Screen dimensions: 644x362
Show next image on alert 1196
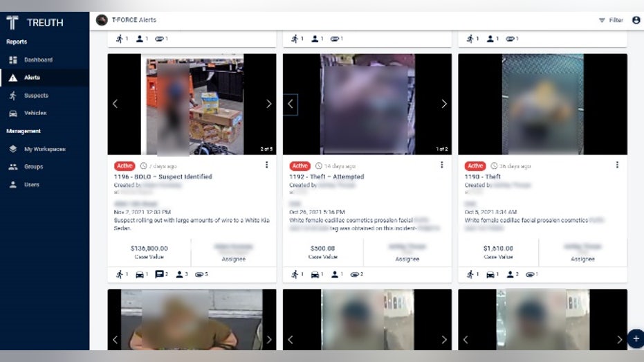pyautogui.click(x=269, y=104)
